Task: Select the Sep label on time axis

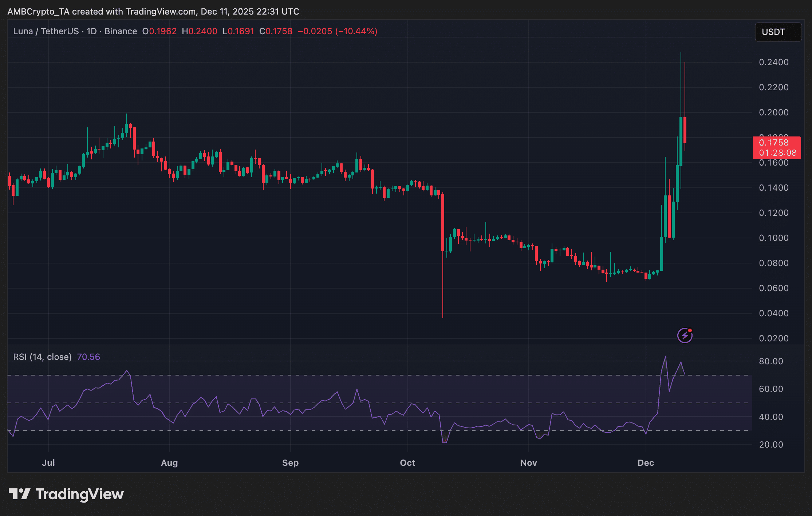Action: tap(290, 463)
